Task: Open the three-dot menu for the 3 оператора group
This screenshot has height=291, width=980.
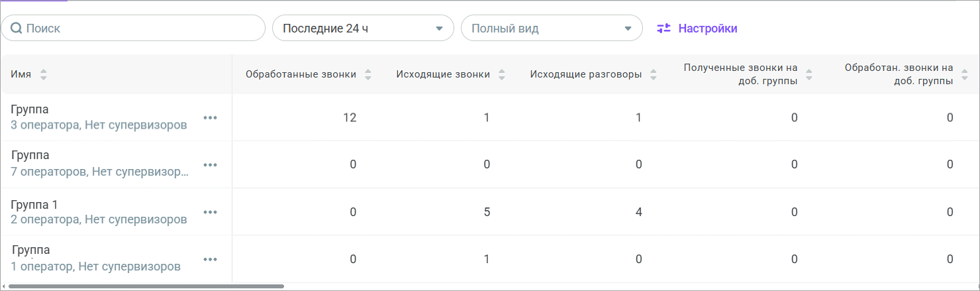Action: pyautogui.click(x=211, y=117)
